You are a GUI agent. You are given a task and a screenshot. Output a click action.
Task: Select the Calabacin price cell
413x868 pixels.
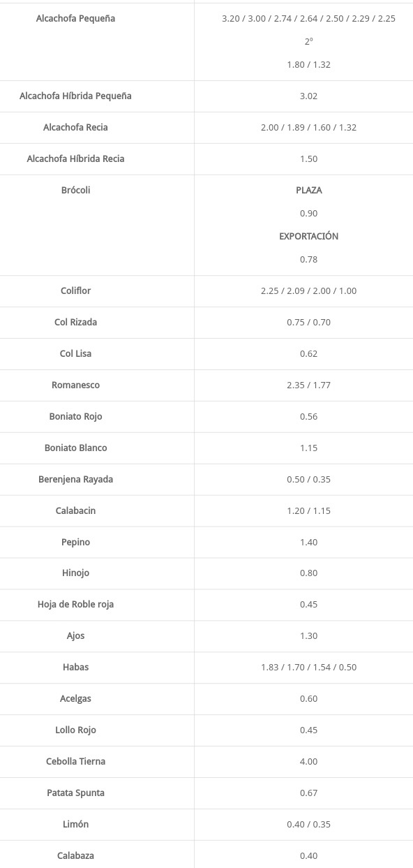click(308, 511)
